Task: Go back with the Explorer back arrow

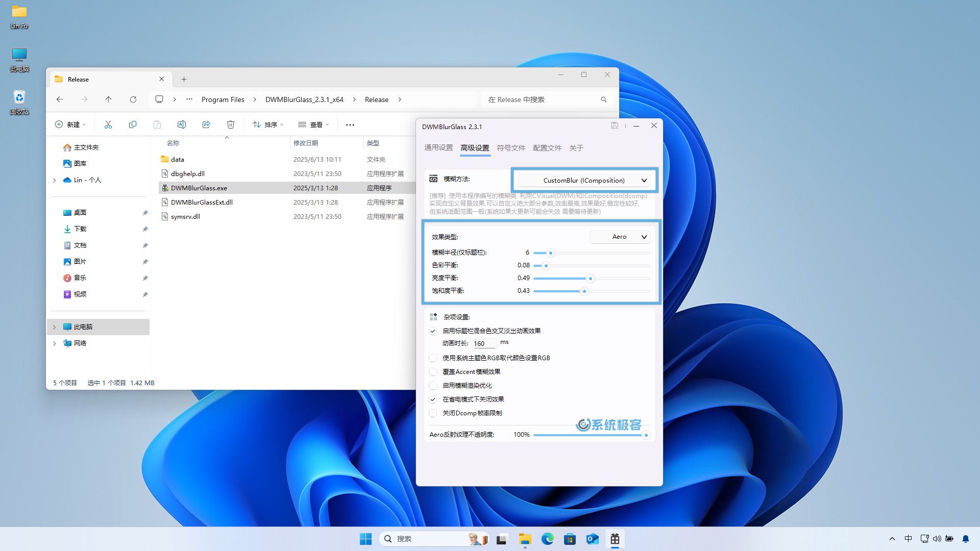Action: coord(60,99)
